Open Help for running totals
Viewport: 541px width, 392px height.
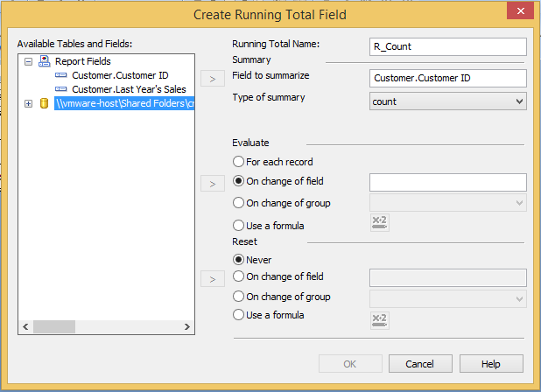tap(491, 363)
